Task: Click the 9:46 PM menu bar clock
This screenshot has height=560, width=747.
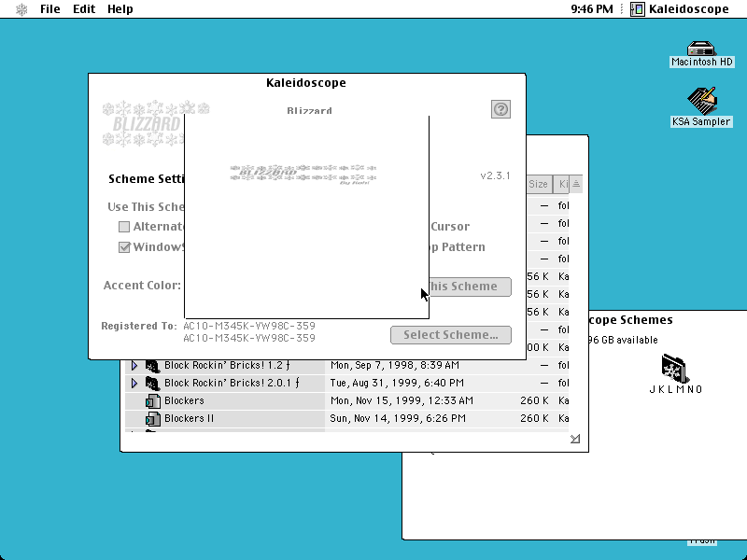Action: (x=592, y=9)
